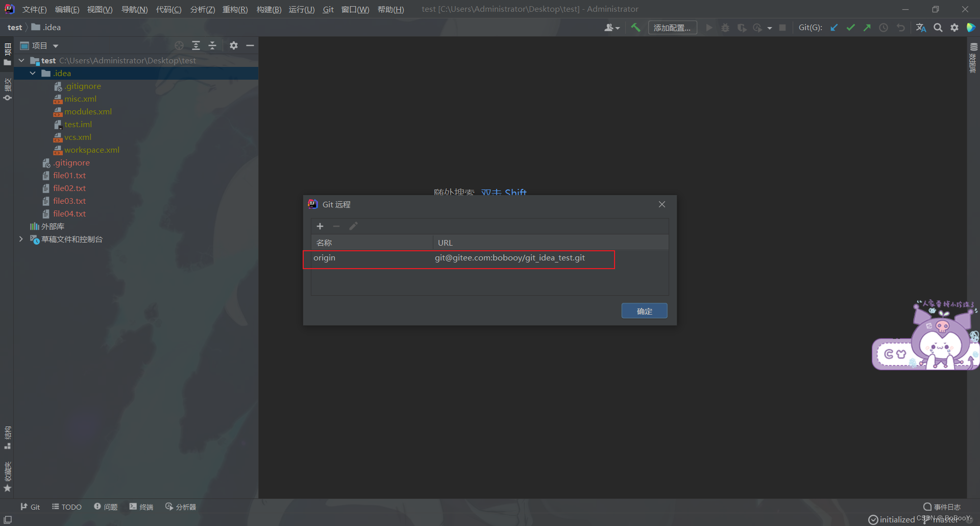Select file02.txt in project tree
Image resolution: width=980 pixels, height=526 pixels.
69,188
